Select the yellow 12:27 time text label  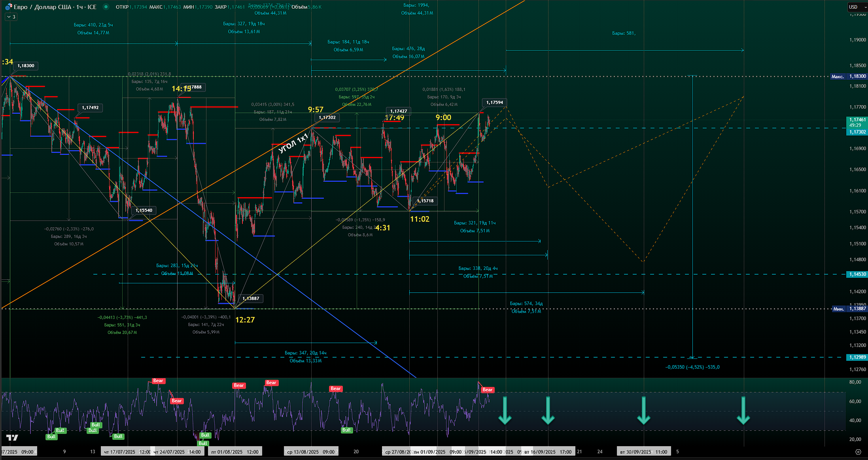tap(245, 320)
